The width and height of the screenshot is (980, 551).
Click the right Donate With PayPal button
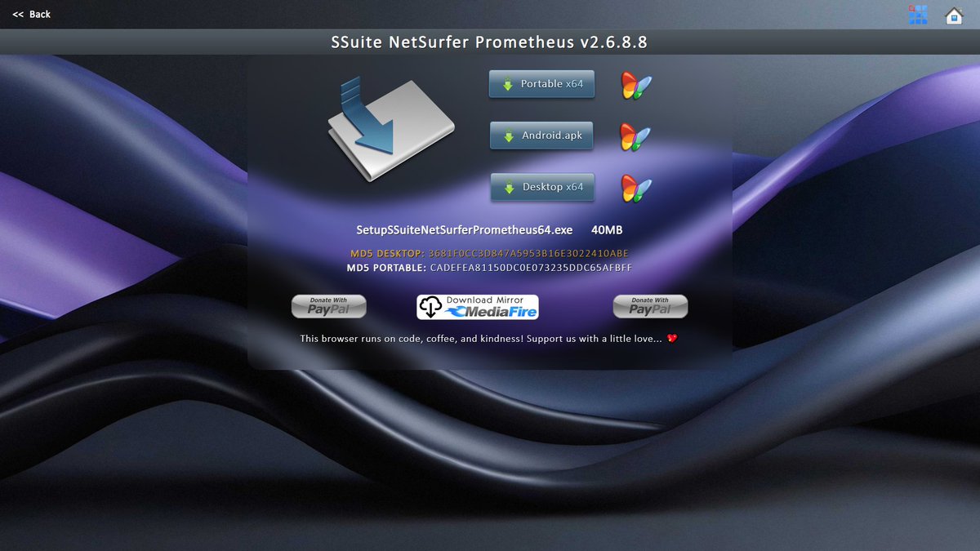pos(651,306)
